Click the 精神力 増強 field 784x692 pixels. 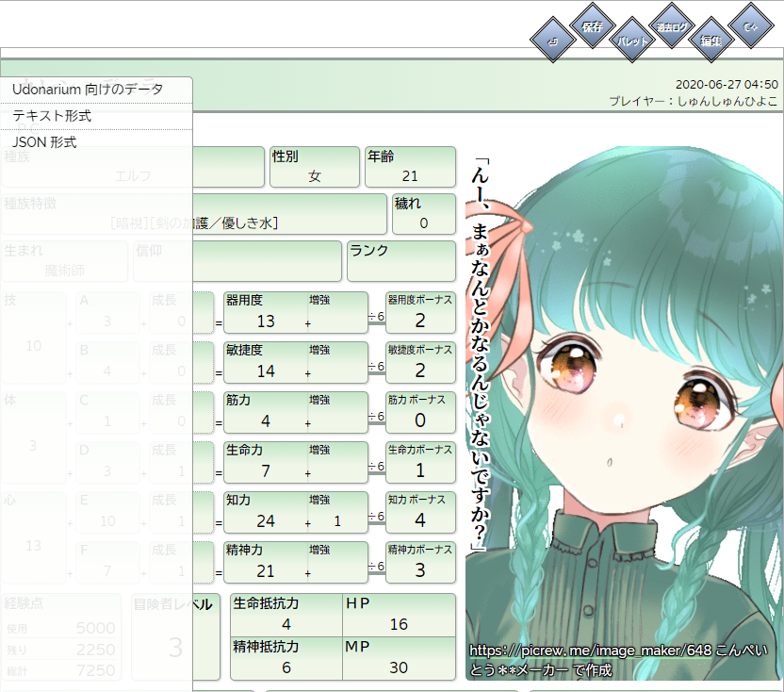pyautogui.click(x=337, y=564)
